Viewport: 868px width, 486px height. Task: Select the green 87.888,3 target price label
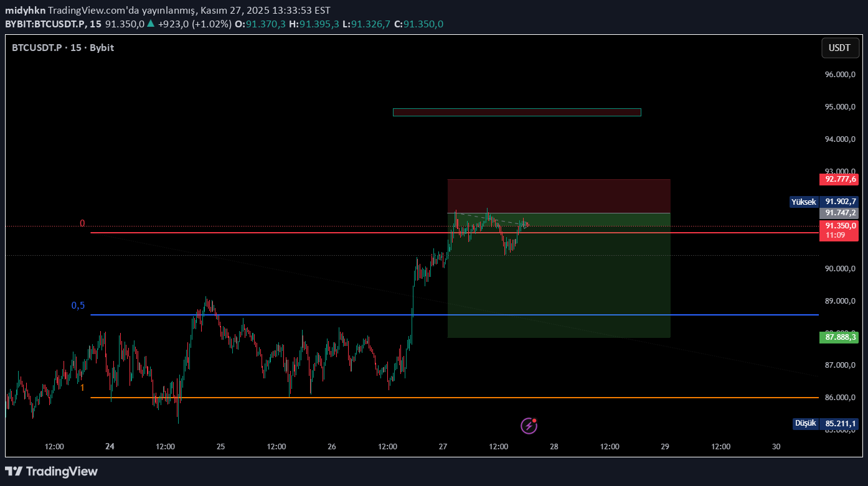(x=839, y=337)
